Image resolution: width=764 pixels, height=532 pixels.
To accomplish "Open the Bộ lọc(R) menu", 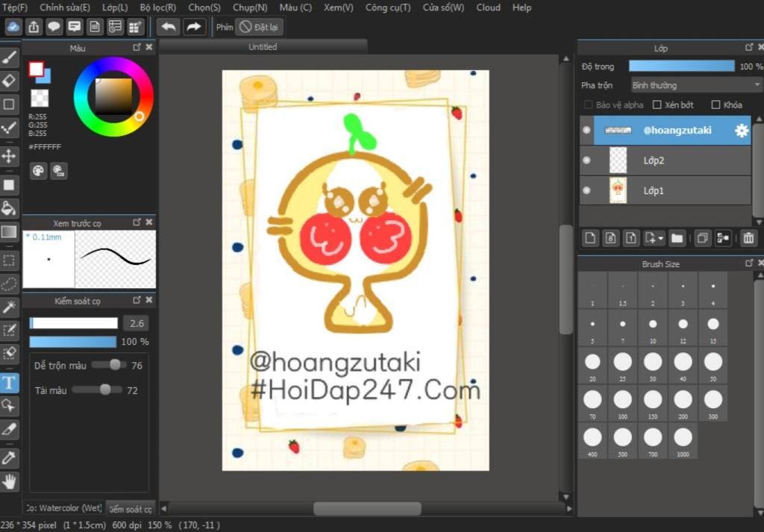I will click(158, 7).
